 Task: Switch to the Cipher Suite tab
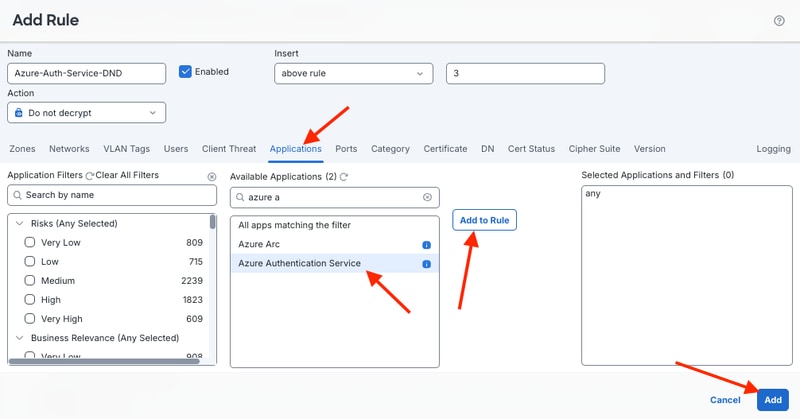point(594,149)
